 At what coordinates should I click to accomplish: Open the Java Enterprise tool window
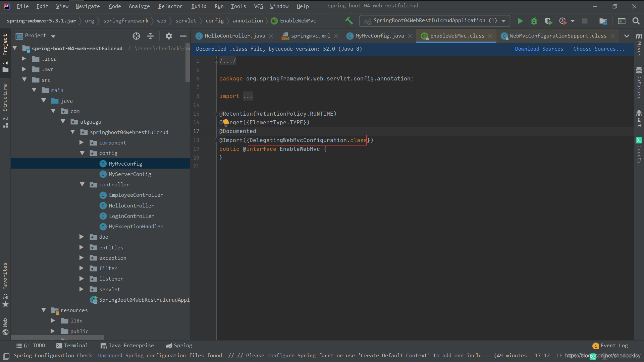(x=127, y=346)
